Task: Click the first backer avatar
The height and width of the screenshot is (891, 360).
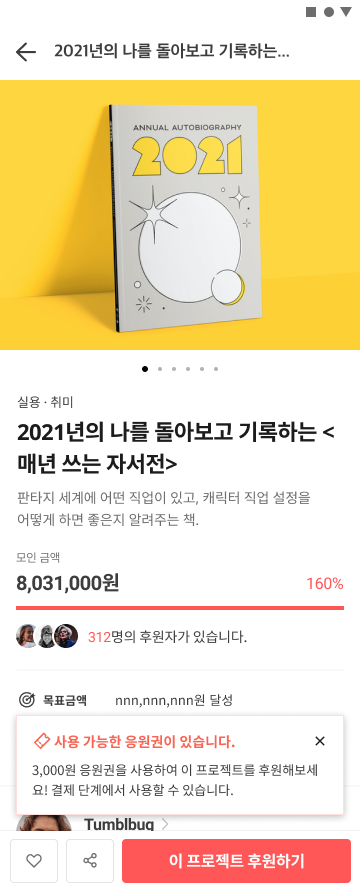Action: 27,636
